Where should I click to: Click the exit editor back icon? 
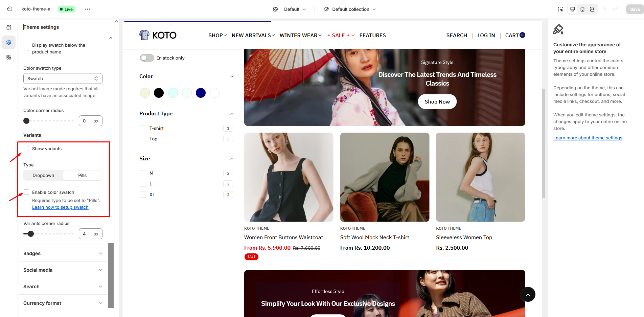9,9
